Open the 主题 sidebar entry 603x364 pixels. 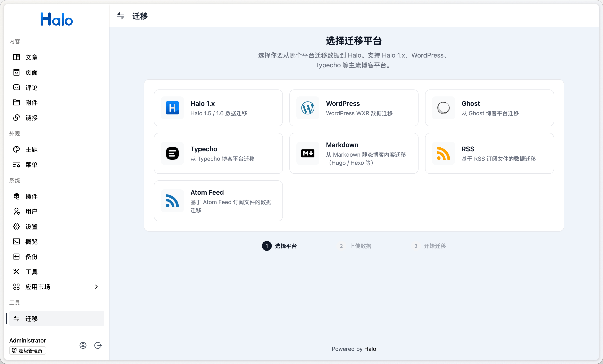pos(31,149)
